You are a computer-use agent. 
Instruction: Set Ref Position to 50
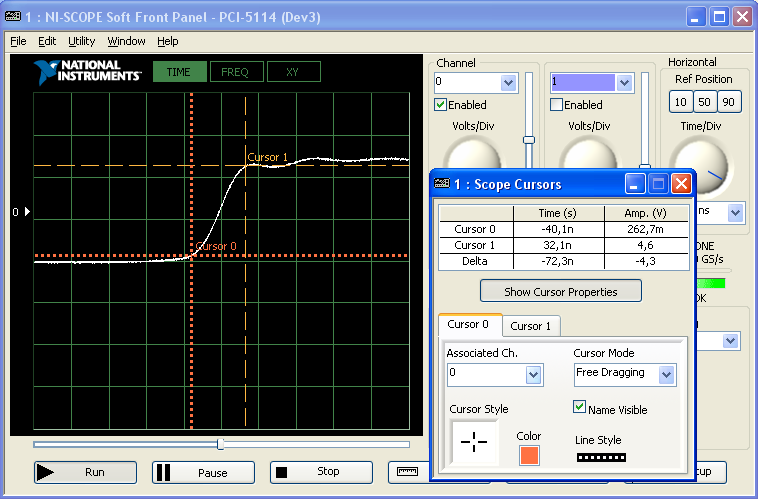[705, 102]
